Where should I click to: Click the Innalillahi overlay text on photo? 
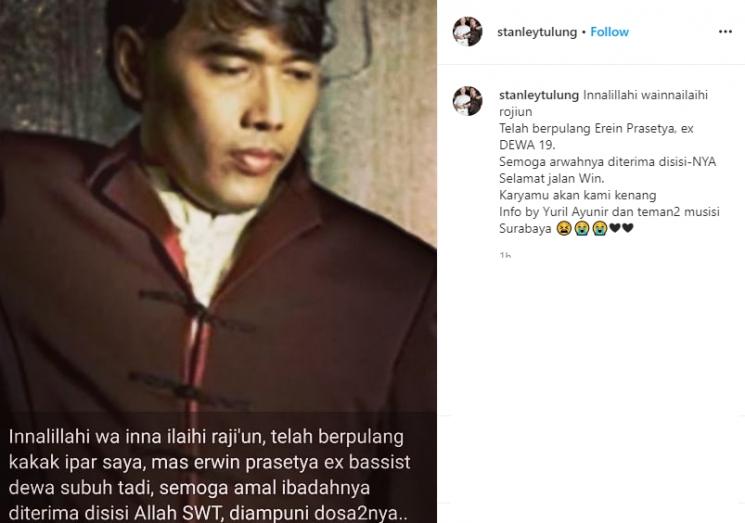click(209, 475)
